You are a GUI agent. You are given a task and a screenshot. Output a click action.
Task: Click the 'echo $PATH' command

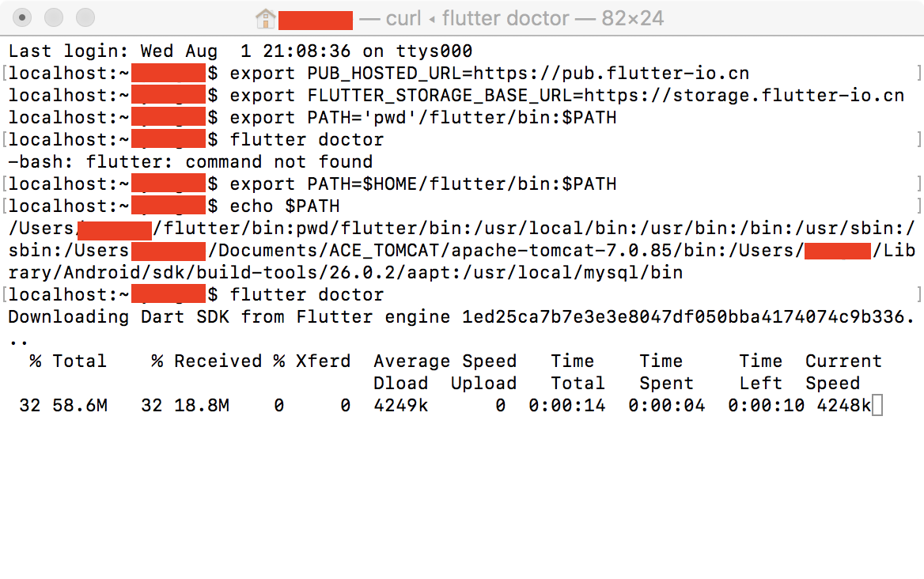pyautogui.click(x=285, y=206)
